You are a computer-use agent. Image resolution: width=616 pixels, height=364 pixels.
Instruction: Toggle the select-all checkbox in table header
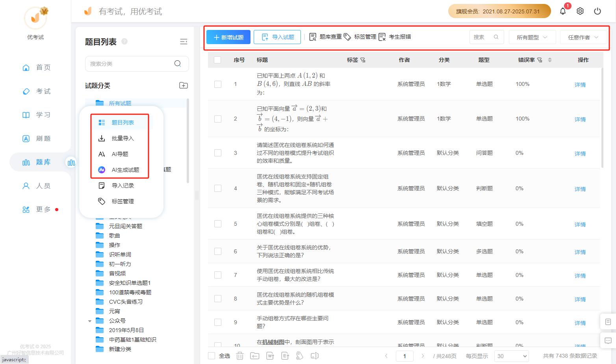(x=217, y=60)
